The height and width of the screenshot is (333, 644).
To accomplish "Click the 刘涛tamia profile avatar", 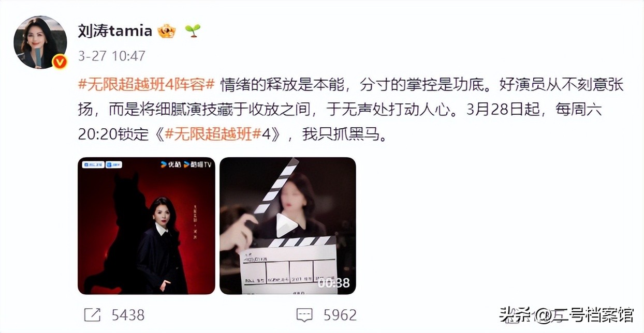I will (40, 42).
